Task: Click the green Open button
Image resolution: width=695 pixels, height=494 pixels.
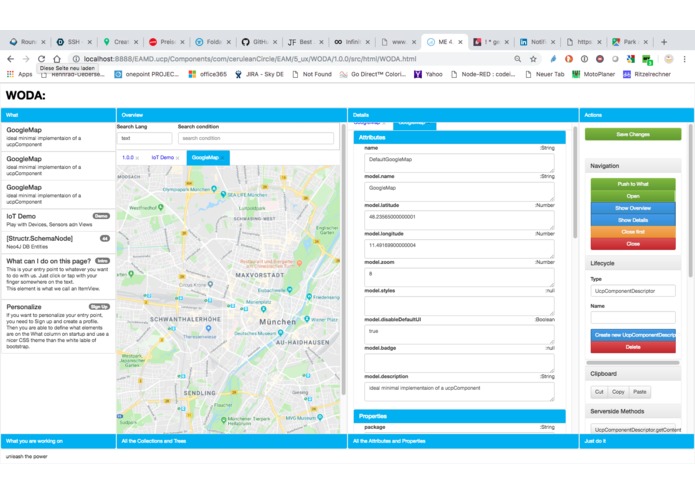Action: (633, 196)
